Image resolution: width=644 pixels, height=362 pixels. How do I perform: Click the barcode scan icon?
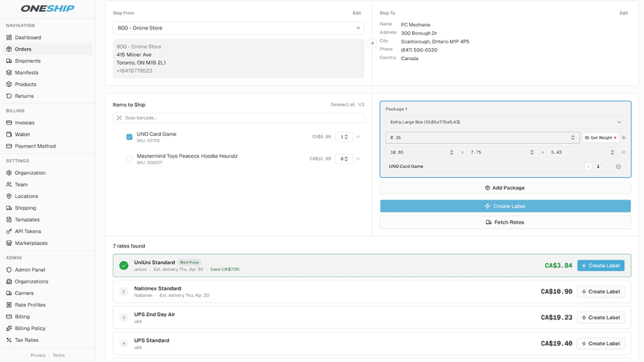click(x=119, y=118)
